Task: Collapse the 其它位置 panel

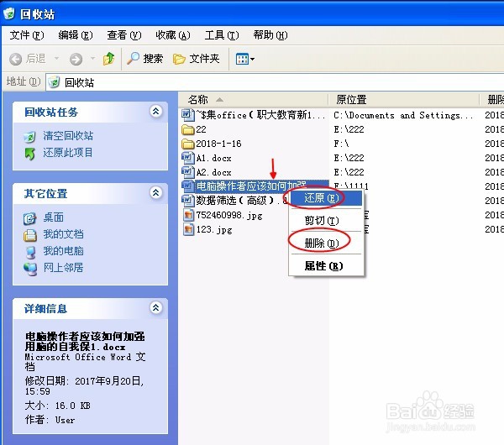Action: click(156, 193)
